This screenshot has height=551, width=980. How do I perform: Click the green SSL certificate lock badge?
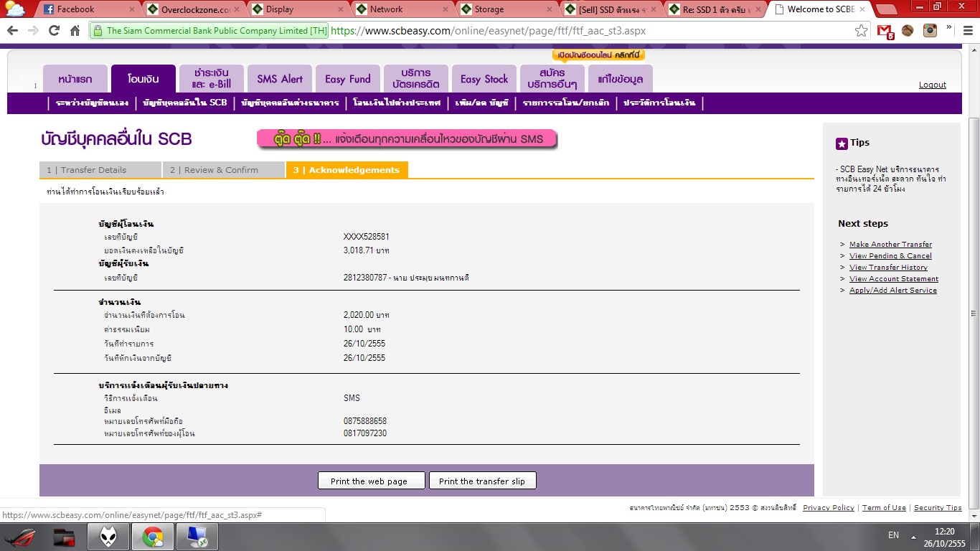[x=209, y=31]
